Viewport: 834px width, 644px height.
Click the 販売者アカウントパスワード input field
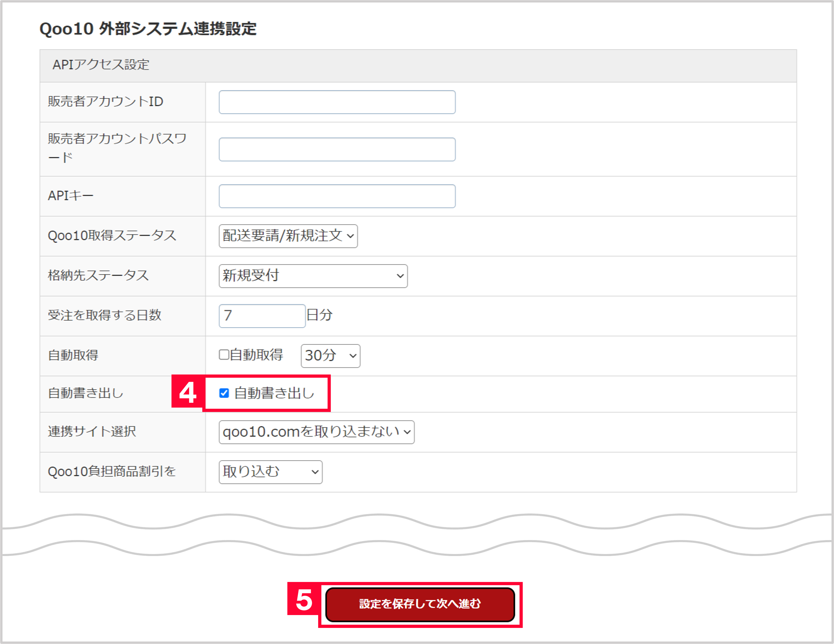[x=337, y=149]
